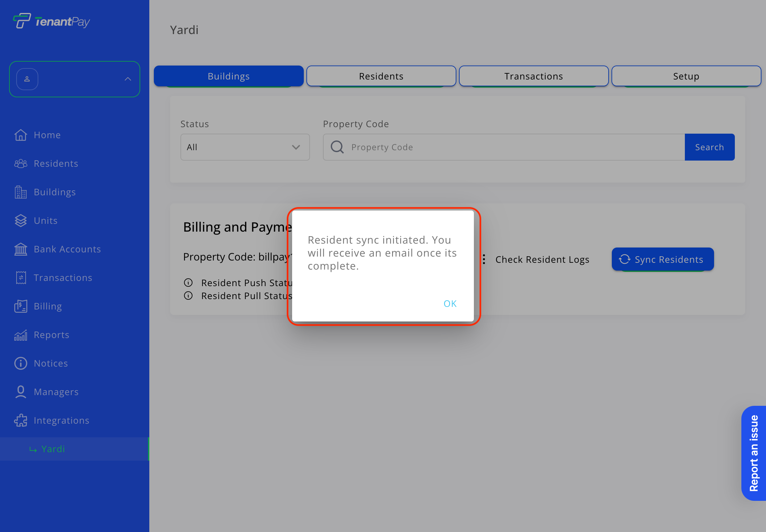Click the user avatar in account selector
Image resolution: width=766 pixels, height=532 pixels.
pyautogui.click(x=27, y=79)
